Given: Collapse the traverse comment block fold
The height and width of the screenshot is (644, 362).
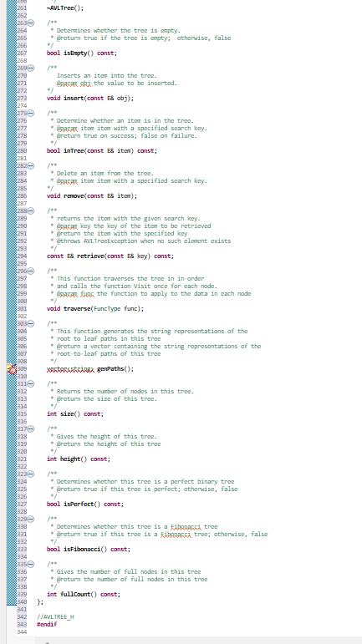Looking at the screenshot, I should (31, 271).
